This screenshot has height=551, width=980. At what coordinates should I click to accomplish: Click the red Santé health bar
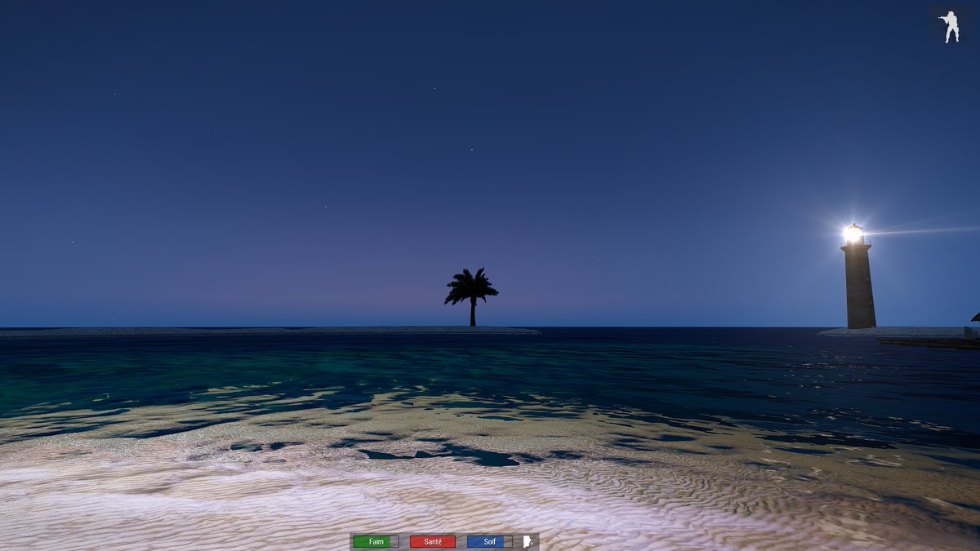tap(433, 542)
